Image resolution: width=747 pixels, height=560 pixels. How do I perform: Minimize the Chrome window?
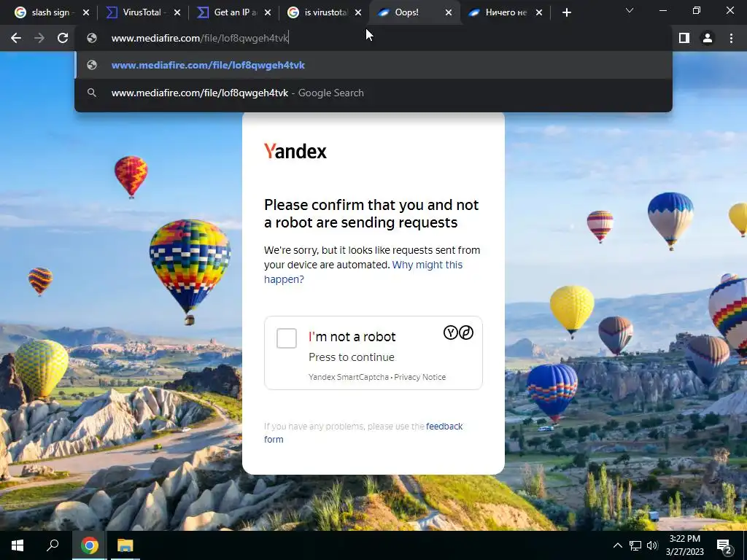[x=662, y=10]
